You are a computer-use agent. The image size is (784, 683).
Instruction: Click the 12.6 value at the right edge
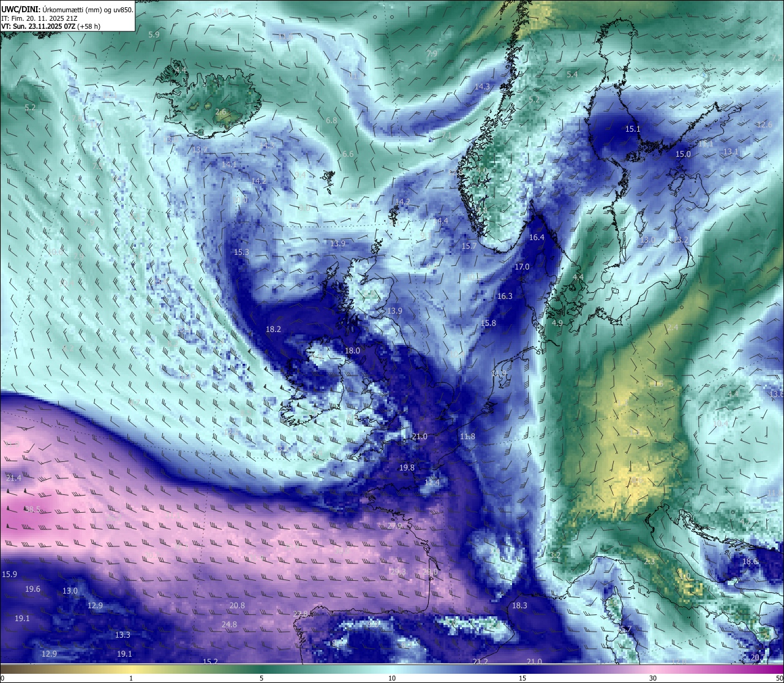click(764, 124)
